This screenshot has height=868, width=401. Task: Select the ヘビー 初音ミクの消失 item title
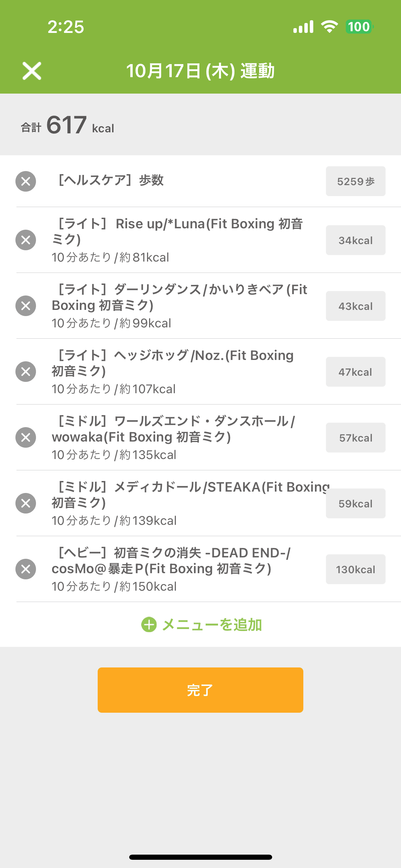(x=171, y=561)
